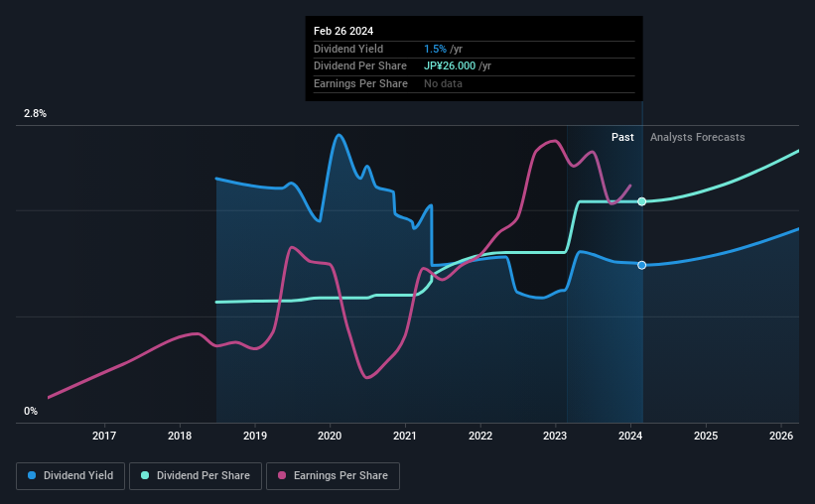This screenshot has width=815, height=504.
Task: Click the 2.8% y-axis label
Action: [x=36, y=114]
